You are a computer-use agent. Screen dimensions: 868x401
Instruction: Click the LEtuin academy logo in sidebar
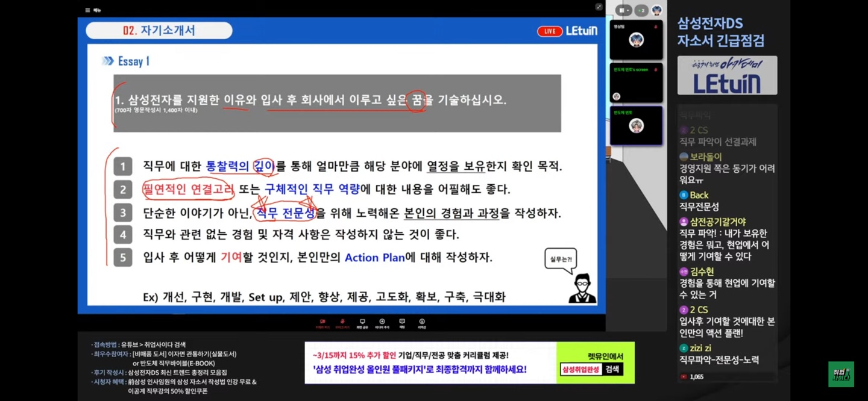(727, 76)
